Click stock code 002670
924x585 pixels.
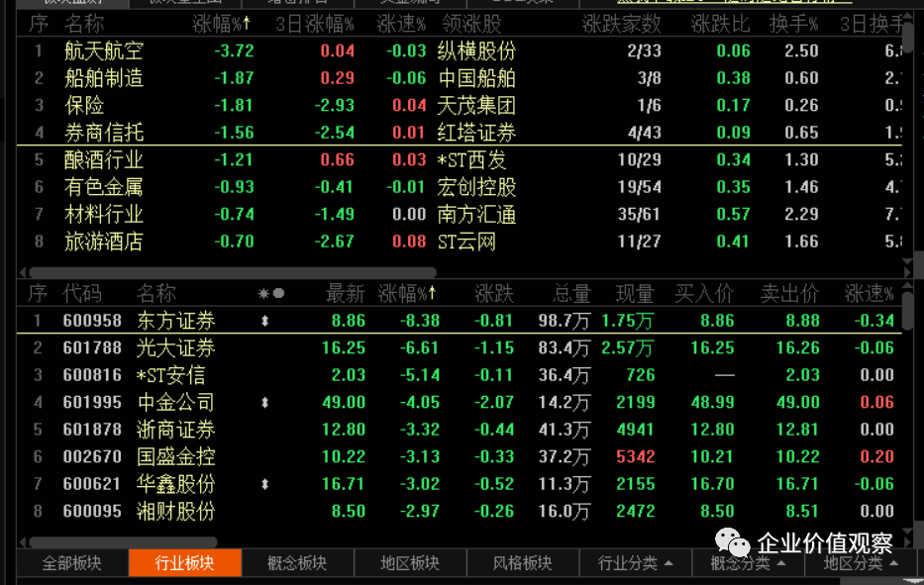[x=92, y=456]
